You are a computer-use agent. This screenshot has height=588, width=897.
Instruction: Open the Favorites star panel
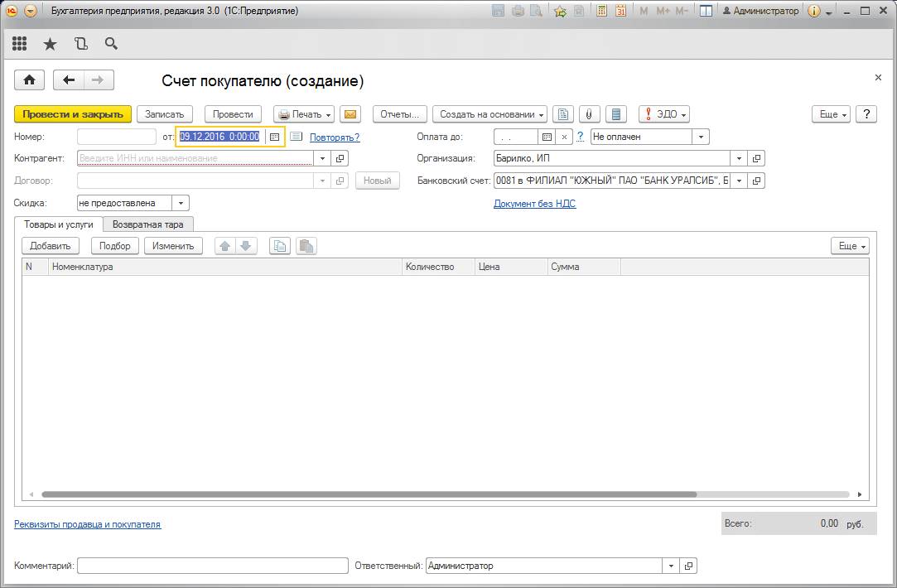tap(50, 44)
